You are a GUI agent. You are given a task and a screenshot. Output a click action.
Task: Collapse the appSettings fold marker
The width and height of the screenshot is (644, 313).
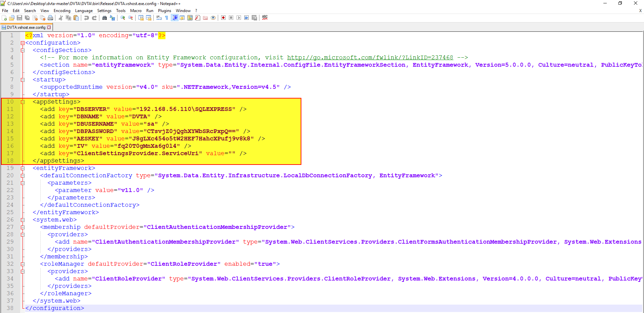22,102
